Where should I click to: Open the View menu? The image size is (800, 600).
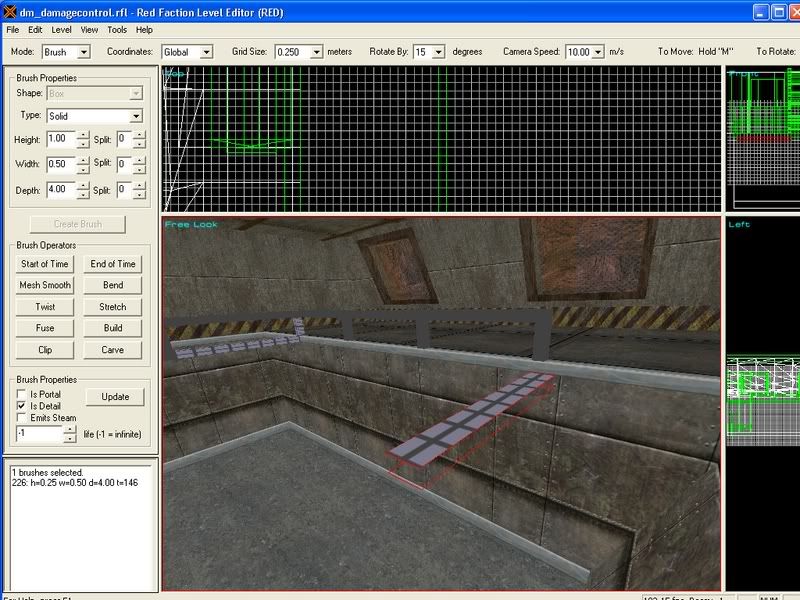(89, 30)
